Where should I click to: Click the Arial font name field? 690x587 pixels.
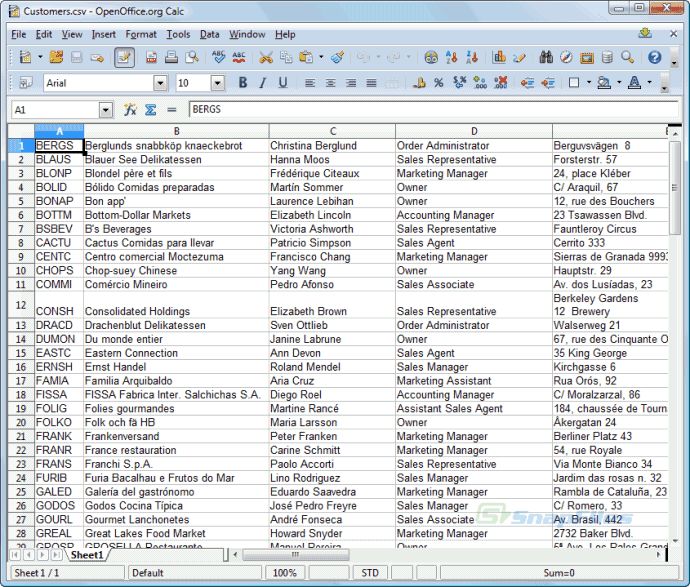99,83
